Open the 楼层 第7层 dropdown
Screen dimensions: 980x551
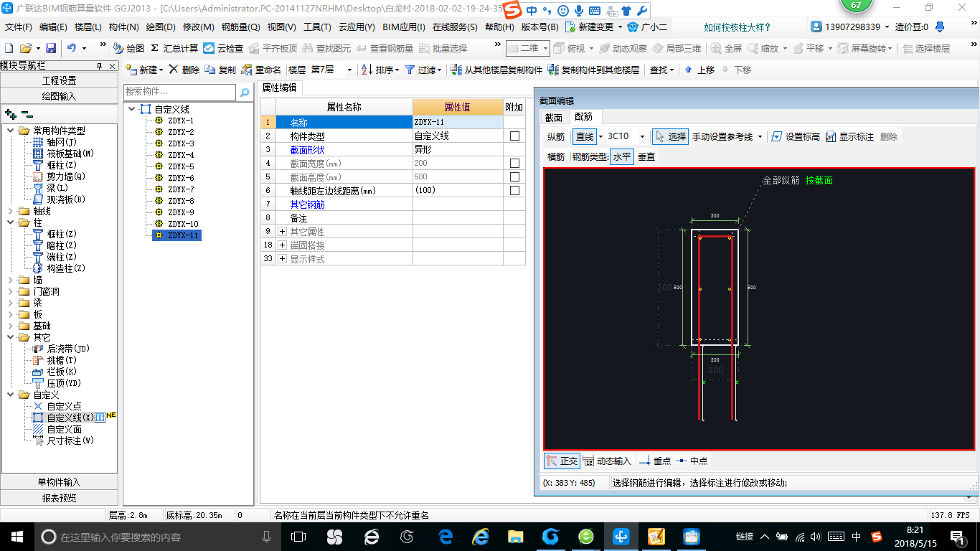(x=349, y=70)
